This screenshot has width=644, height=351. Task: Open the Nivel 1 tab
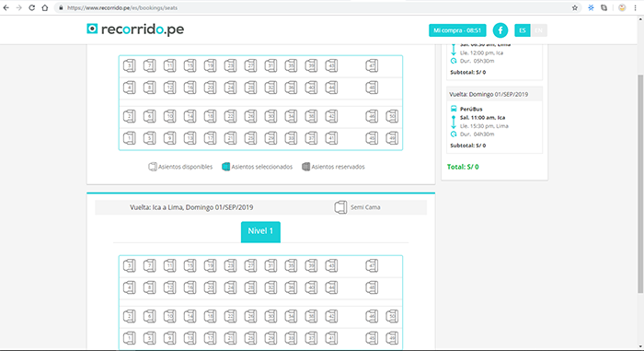pos(260,231)
